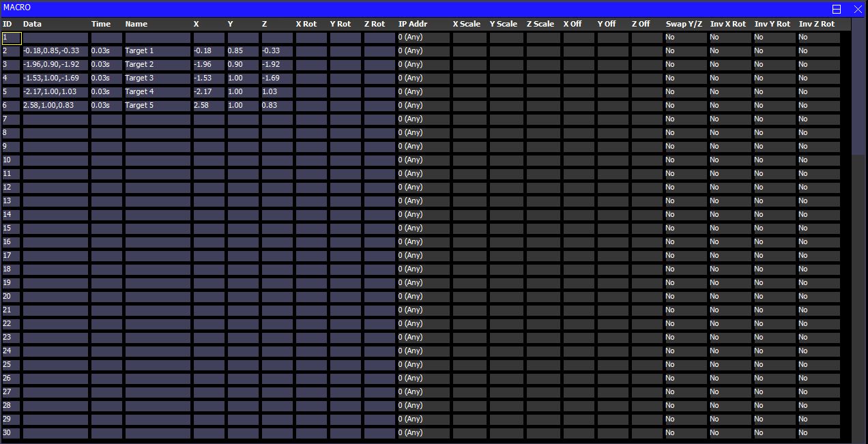Viewport: 868px width, 444px height.
Task: Click Time cell 0.03s of Target 3
Action: (106, 78)
